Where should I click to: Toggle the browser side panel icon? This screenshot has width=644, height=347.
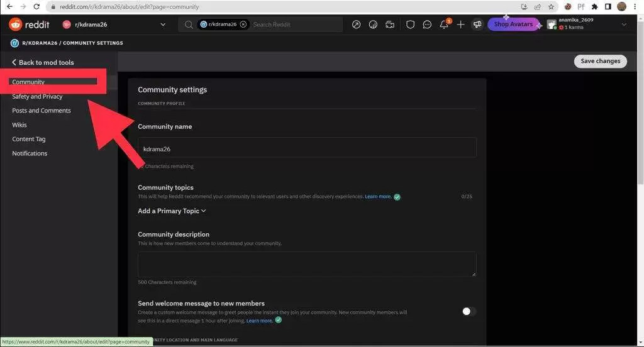click(608, 6)
